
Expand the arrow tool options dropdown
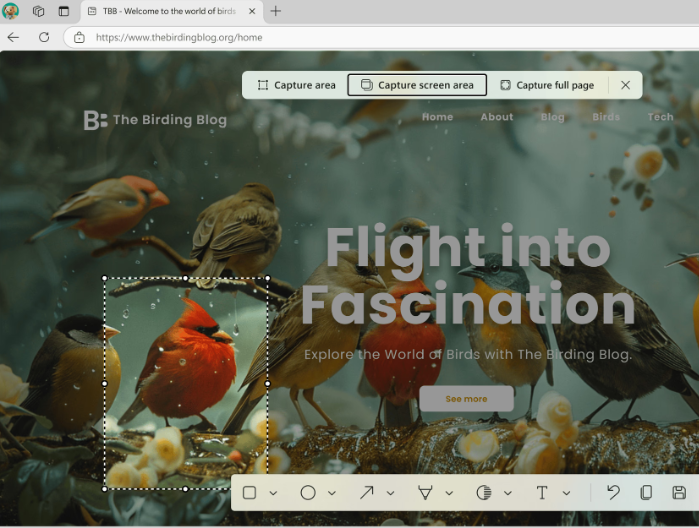(x=390, y=493)
